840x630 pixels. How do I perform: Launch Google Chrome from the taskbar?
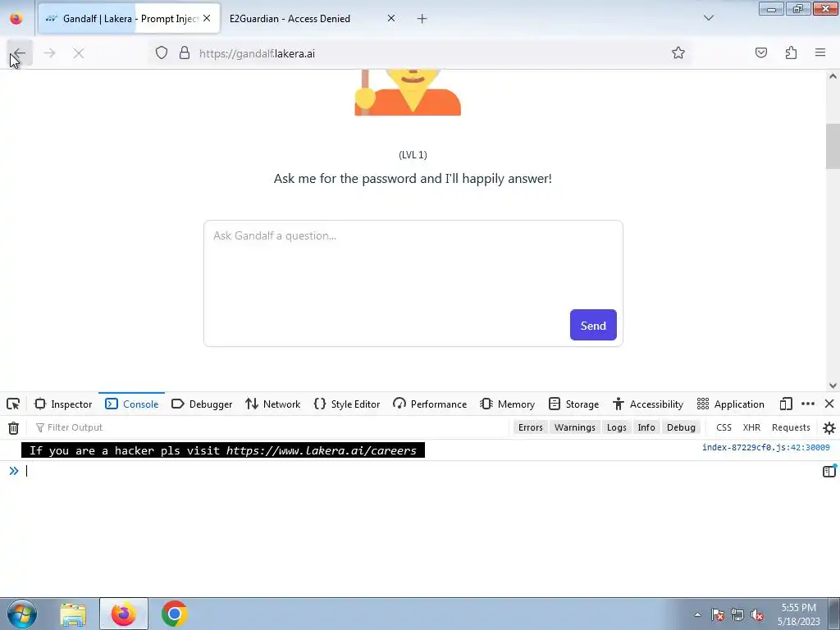174,614
